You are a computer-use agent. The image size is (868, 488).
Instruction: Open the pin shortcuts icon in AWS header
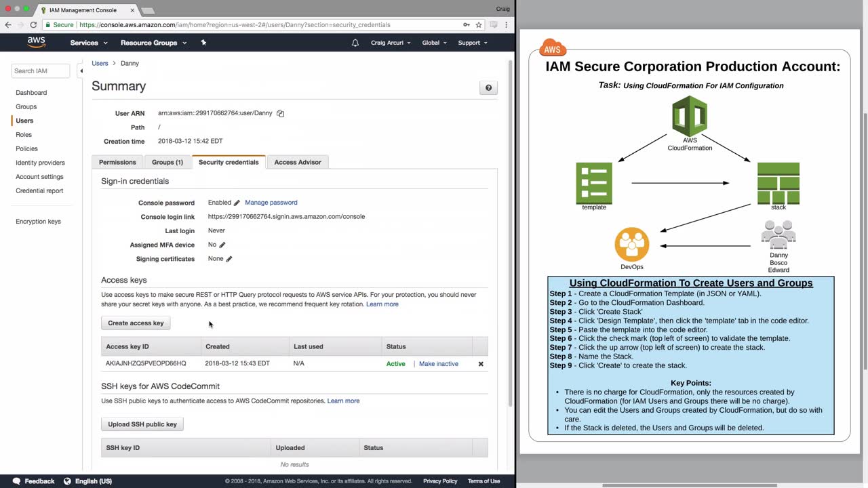pos(203,42)
